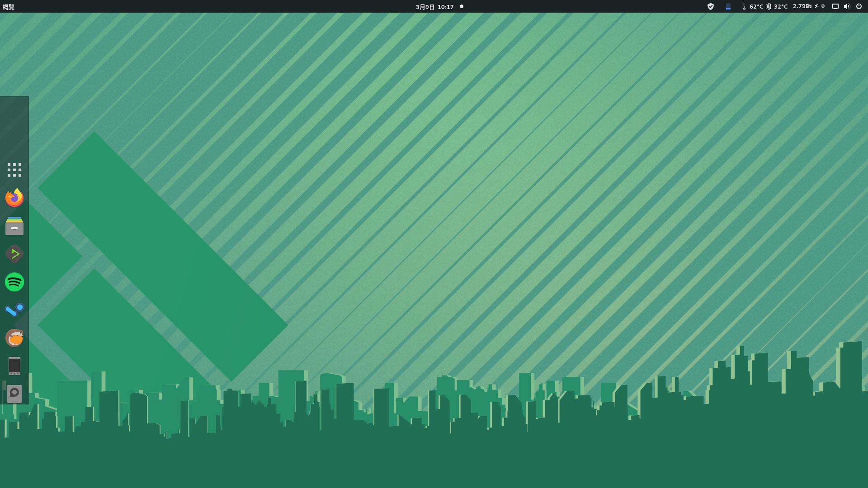The image size is (868, 488).
Task: Open the orange otter app in dock
Action: tap(14, 338)
